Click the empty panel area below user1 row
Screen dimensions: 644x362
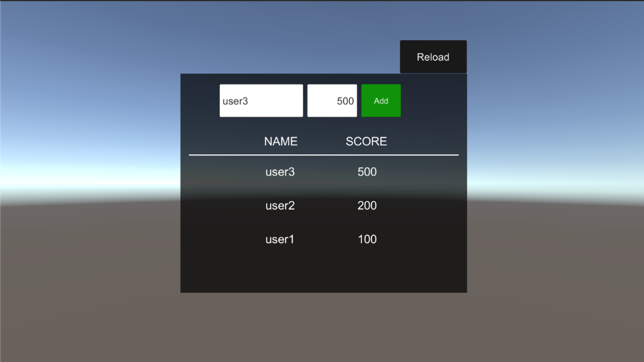324,271
